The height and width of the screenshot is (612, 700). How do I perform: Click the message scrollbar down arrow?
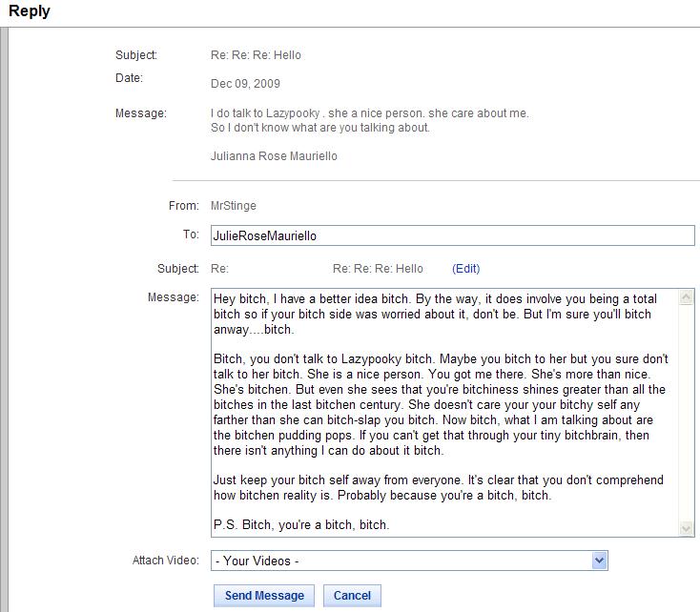(x=686, y=528)
